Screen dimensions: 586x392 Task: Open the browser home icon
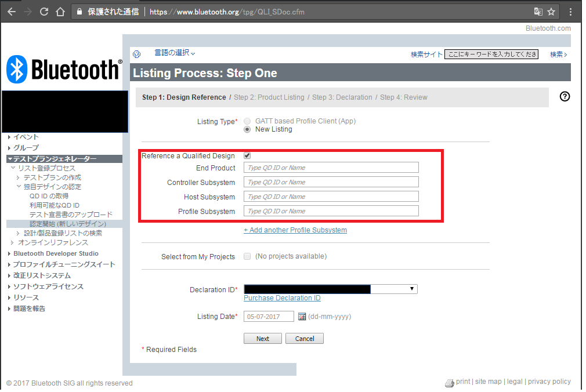(x=60, y=12)
